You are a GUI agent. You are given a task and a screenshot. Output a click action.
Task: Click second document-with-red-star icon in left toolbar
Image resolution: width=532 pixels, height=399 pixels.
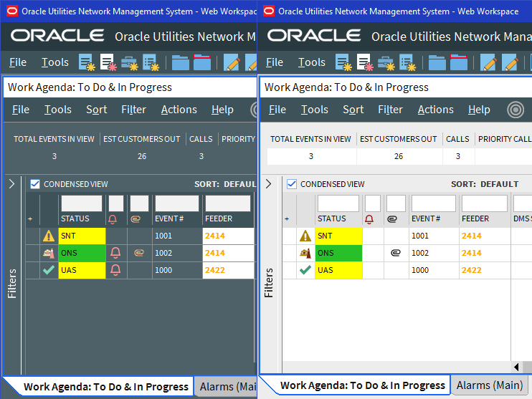108,62
